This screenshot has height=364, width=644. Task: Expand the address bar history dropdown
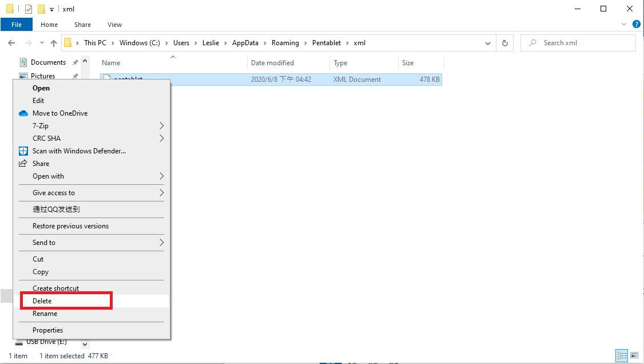click(487, 43)
